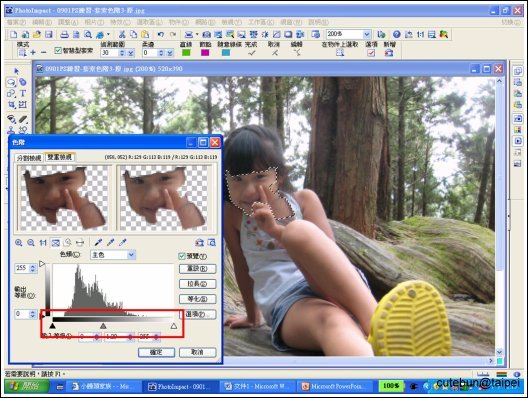Click the white input level slider triangle
The height and width of the screenshot is (398, 528).
174,326
